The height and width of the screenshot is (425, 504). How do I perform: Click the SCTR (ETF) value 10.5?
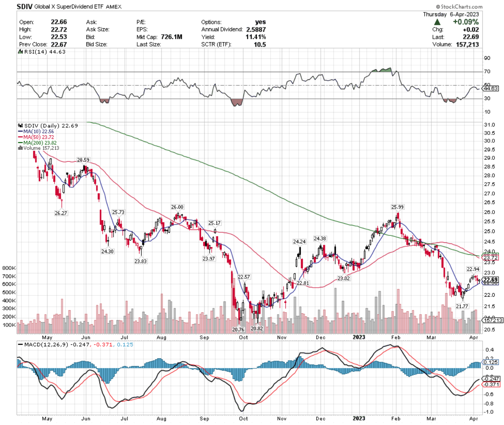click(260, 44)
